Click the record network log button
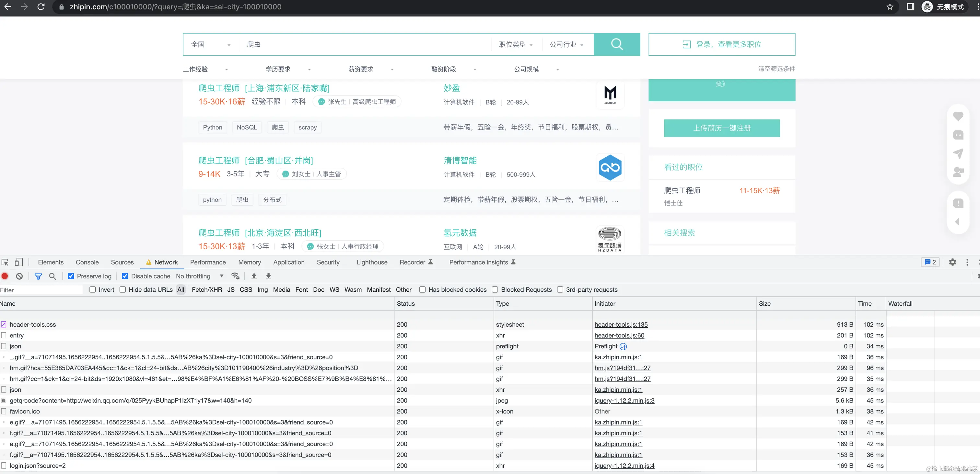This screenshot has width=980, height=474. pyautogui.click(x=5, y=276)
